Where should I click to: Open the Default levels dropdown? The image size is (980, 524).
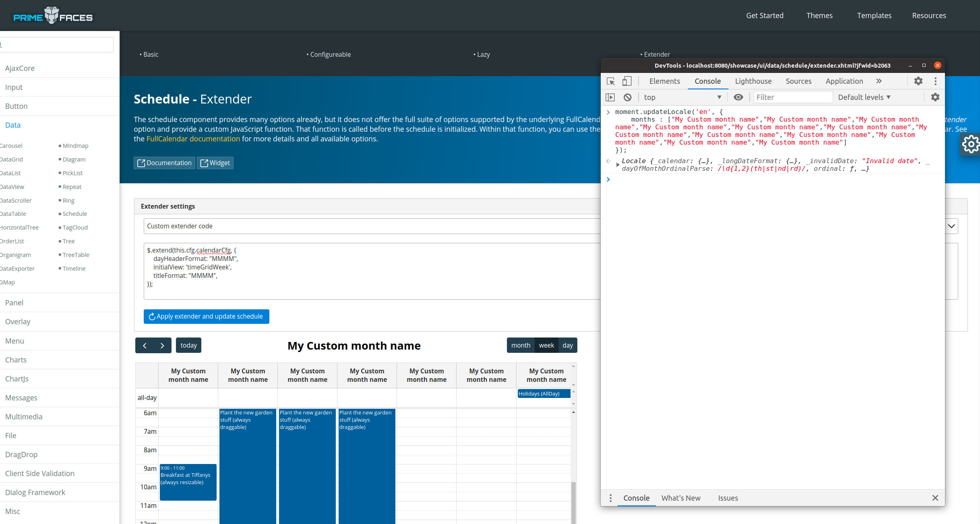tap(864, 97)
